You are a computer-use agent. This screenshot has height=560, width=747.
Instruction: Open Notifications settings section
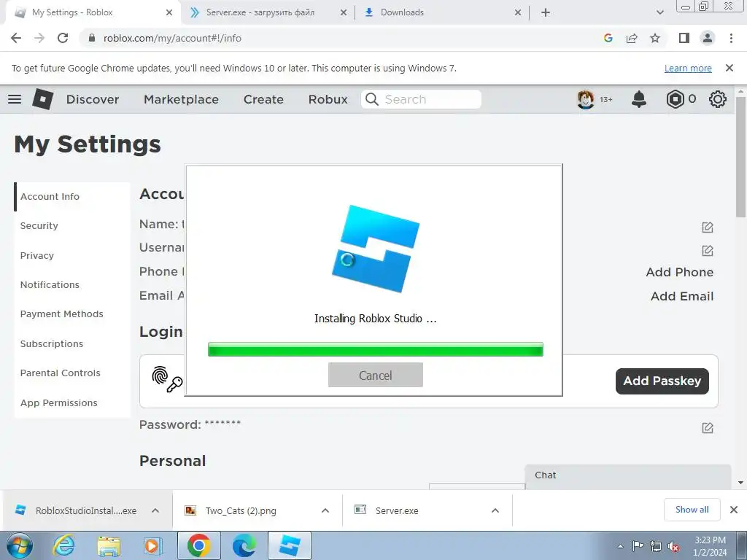coord(72,285)
